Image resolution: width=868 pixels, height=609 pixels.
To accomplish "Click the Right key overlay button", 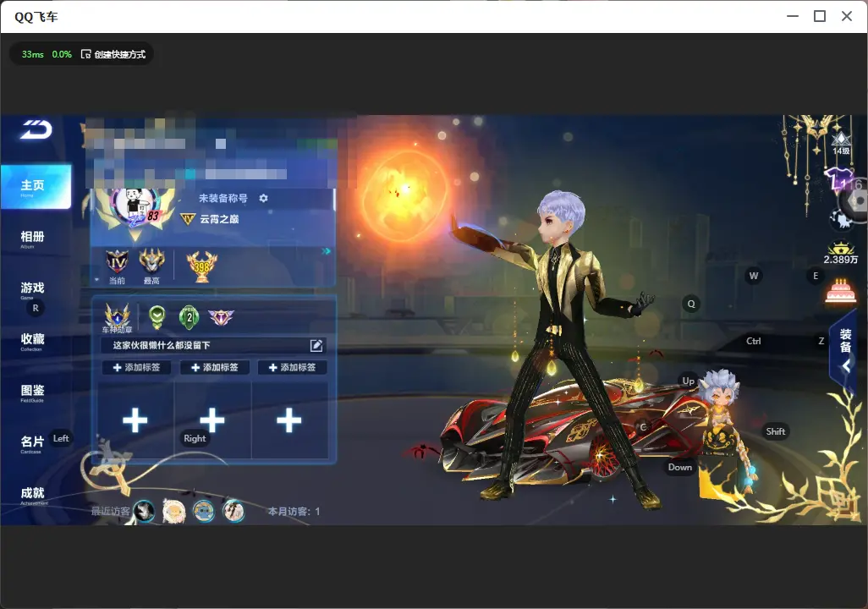I will pyautogui.click(x=195, y=438).
